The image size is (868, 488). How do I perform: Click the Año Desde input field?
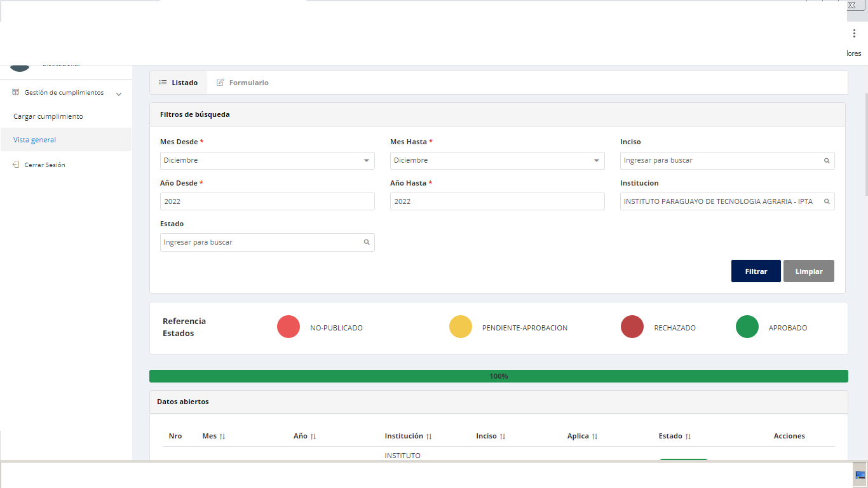pos(268,201)
